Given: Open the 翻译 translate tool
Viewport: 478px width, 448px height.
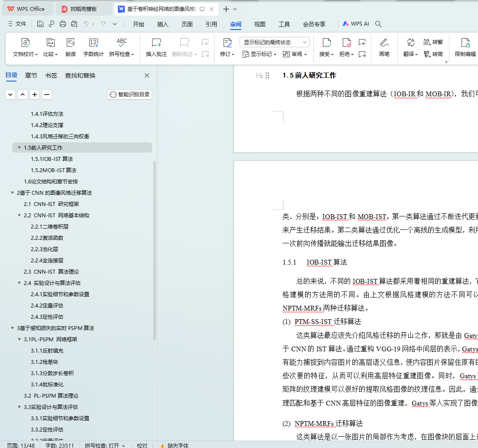Looking at the screenshot, I should pyautogui.click(x=410, y=48).
